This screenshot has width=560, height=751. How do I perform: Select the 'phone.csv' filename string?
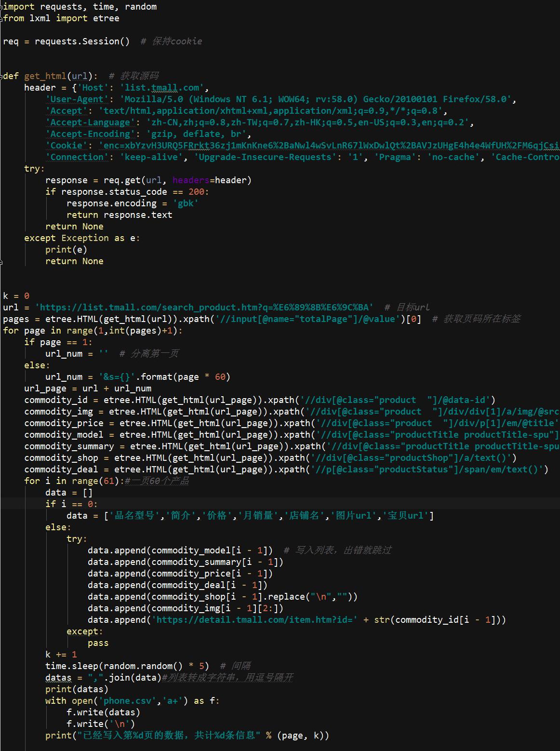(x=127, y=701)
